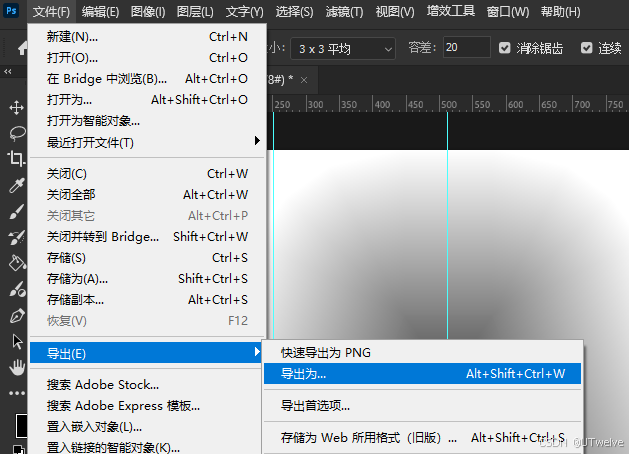Collapse the toolbar with double-arrow icon
Image resolution: width=629 pixels, height=454 pixels.
coord(8,72)
